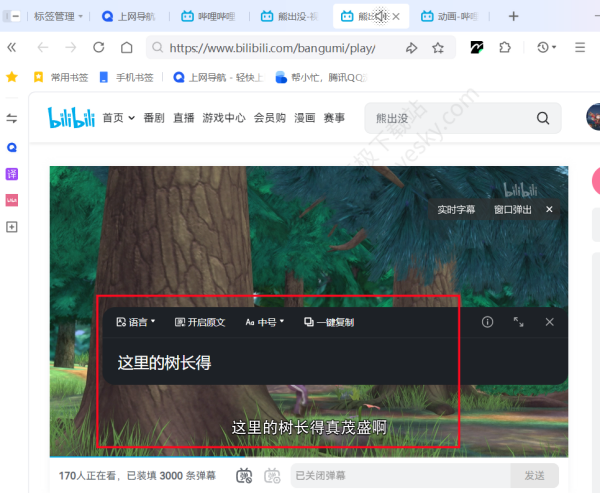Viewport: 600px width, 493px height.
Task: Click the info icon on subtitle panel
Action: (x=487, y=322)
